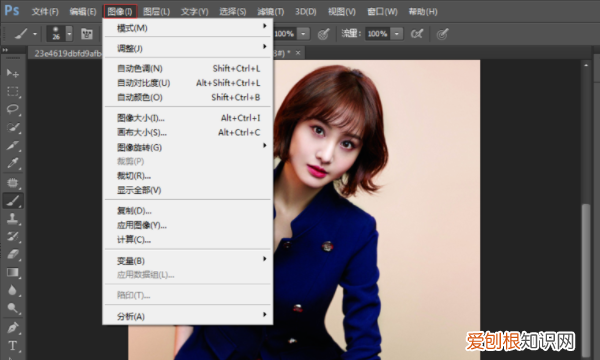Screen dimensions: 600x360
Task: Open the 滤镜(T) menu
Action: click(270, 11)
